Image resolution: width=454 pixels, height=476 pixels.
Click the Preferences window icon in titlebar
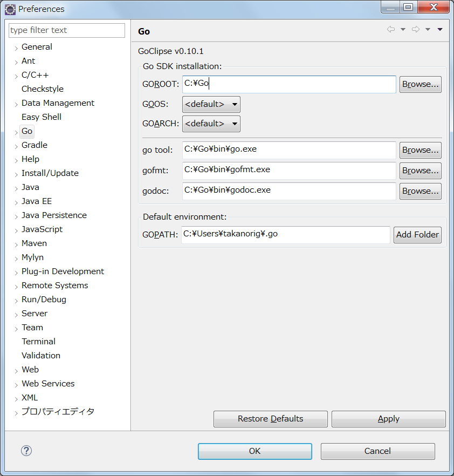click(x=9, y=8)
